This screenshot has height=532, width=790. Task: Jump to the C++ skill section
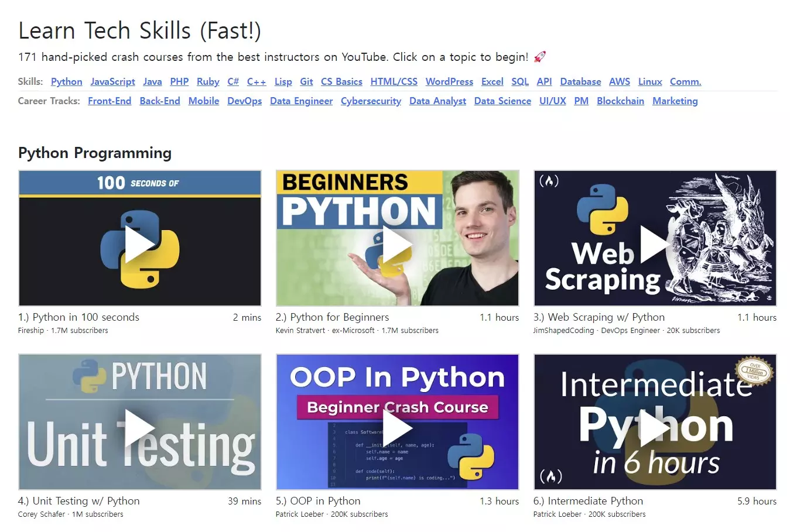[x=257, y=81]
